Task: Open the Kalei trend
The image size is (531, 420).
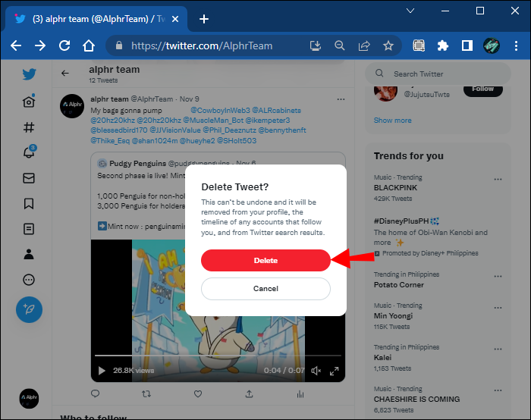Action: click(382, 358)
